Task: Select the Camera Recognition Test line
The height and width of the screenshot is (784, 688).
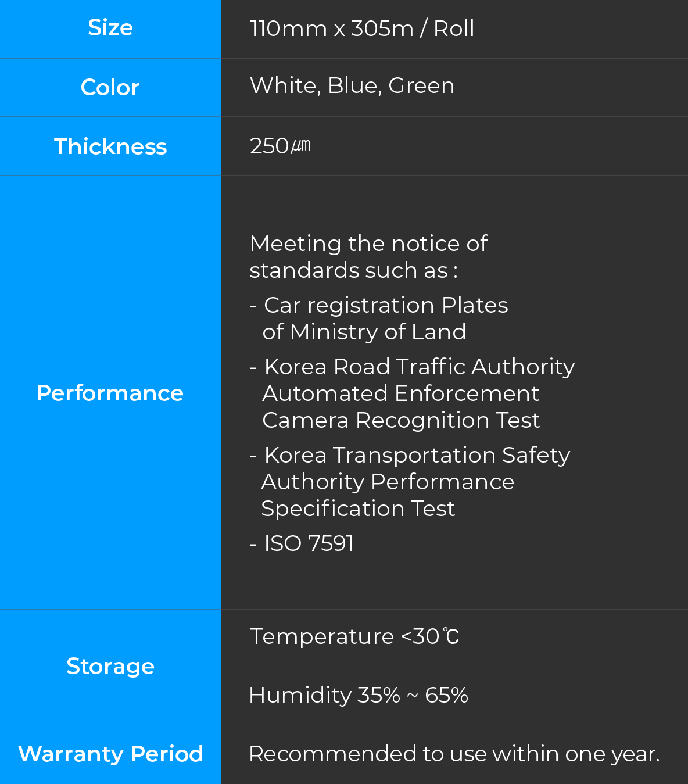Action: coord(401,420)
